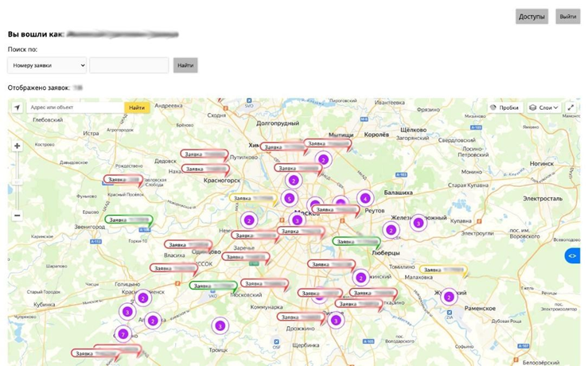Click the yellow Заявка placemark near Жуковский
This screenshot has height=366, width=588.
(442, 271)
